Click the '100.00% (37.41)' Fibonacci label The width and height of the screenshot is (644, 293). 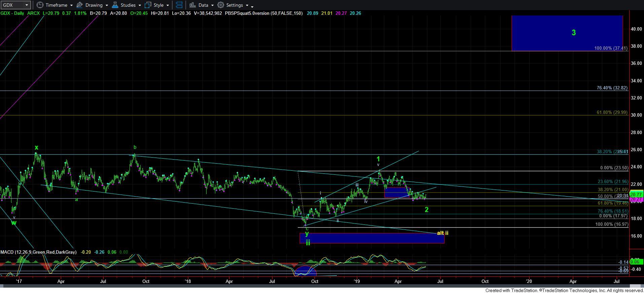coord(611,48)
